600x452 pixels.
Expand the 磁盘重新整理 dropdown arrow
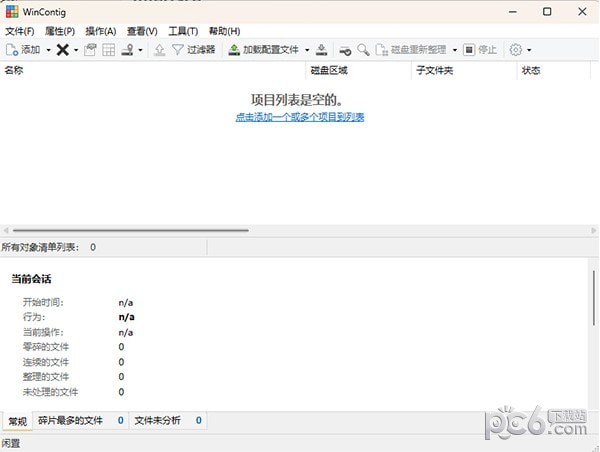click(455, 50)
